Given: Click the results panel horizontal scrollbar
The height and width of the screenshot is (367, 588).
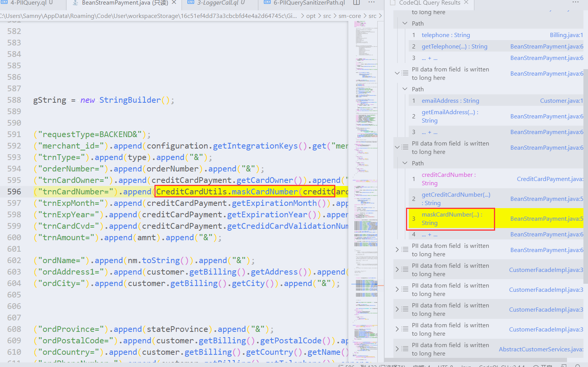Looking at the screenshot, I should point(476,360).
